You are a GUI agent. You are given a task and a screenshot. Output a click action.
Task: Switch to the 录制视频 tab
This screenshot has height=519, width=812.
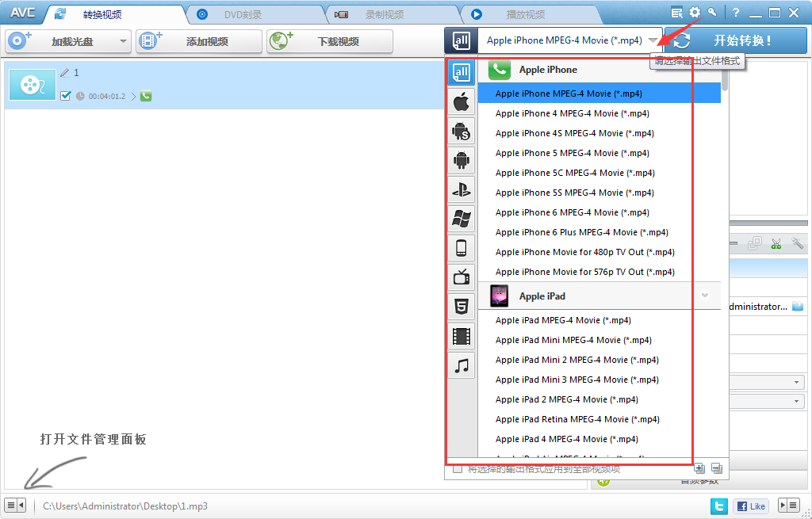coord(385,14)
